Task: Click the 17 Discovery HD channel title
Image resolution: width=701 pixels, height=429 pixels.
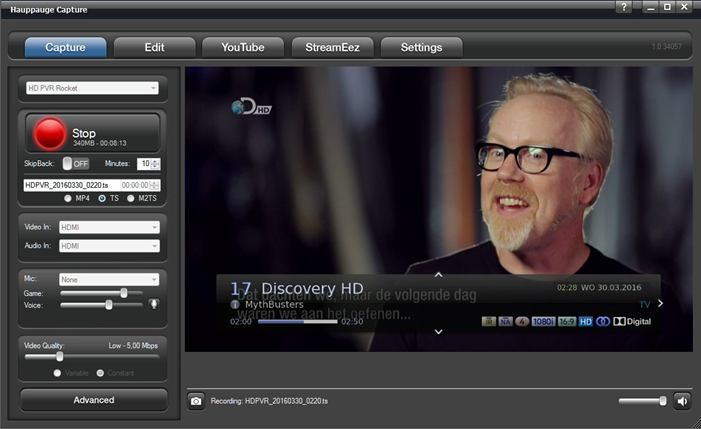Action: tap(297, 289)
